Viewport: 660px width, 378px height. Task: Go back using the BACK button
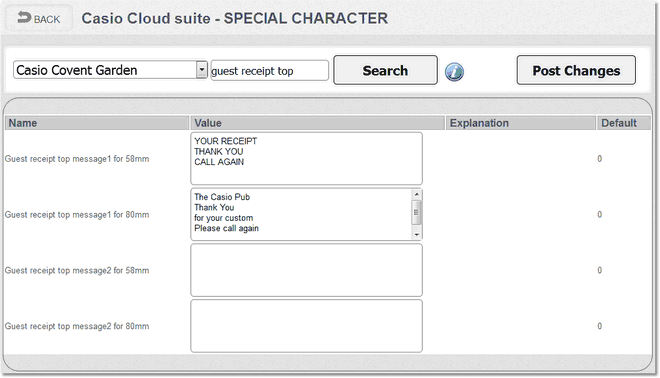tap(39, 18)
